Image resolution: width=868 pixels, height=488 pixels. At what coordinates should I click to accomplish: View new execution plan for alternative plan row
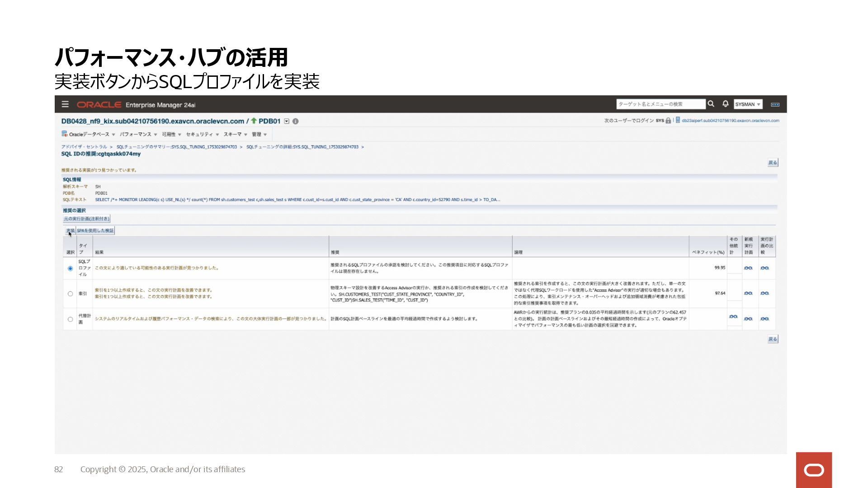[x=748, y=319]
